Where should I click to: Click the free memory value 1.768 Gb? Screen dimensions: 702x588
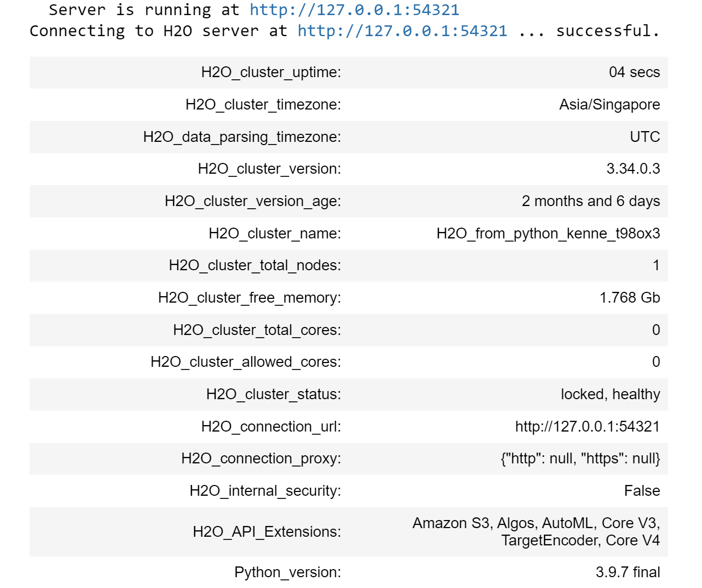coord(629,298)
